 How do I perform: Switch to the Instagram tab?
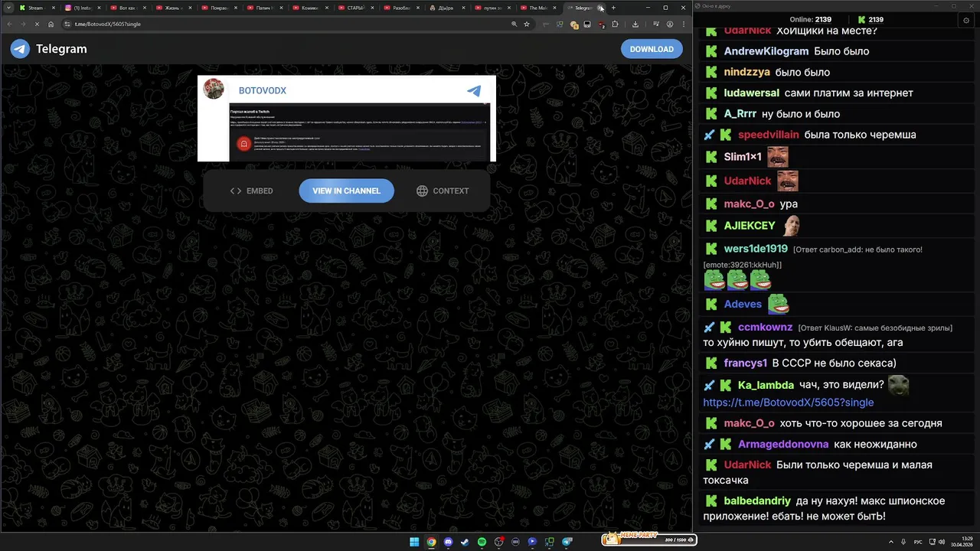tap(81, 8)
